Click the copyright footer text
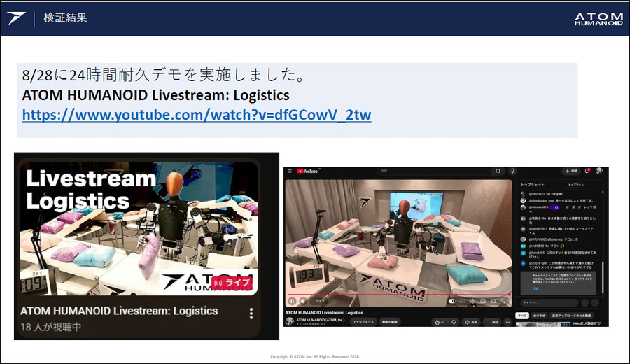630x364 pixels. (x=314, y=356)
